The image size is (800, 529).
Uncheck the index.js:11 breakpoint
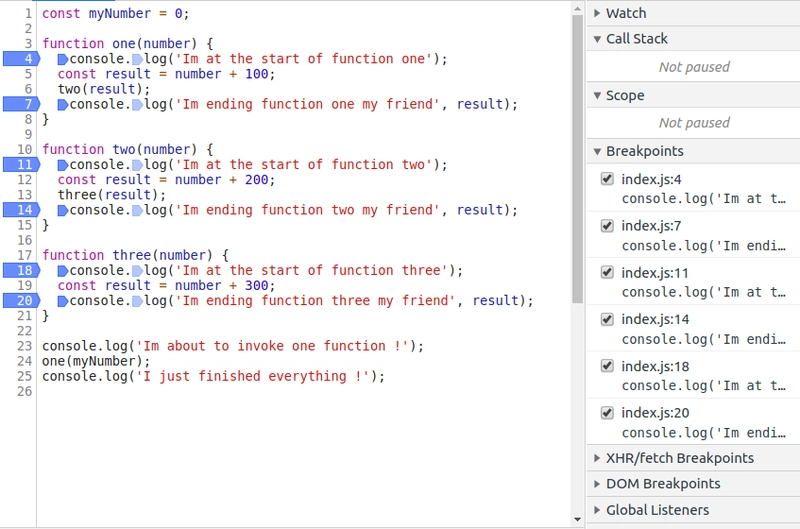tap(606, 273)
